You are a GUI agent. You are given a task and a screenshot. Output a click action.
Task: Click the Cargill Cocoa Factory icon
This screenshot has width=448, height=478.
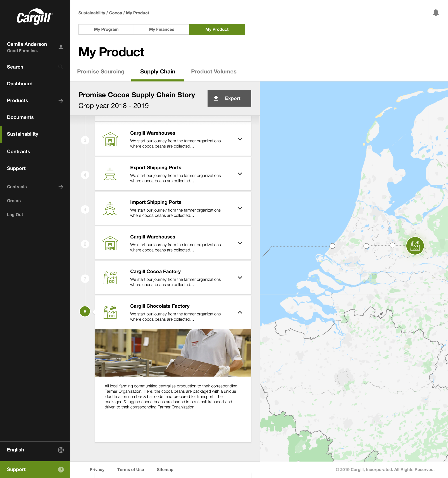click(x=110, y=278)
